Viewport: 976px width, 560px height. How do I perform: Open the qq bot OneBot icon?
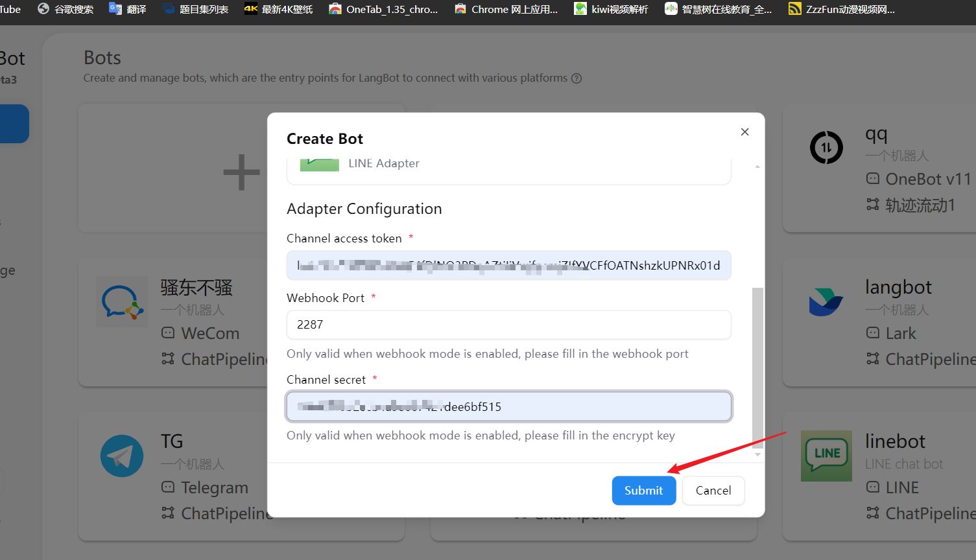[x=826, y=148]
